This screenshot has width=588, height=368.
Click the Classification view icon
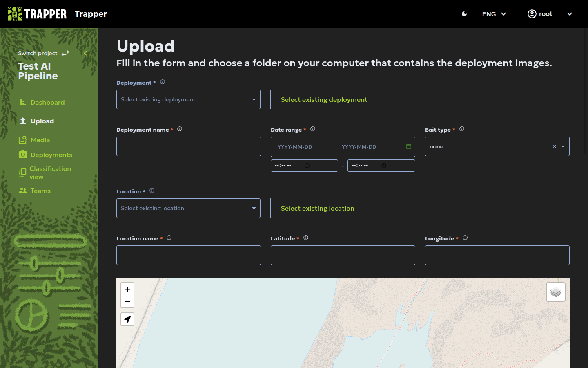tap(23, 173)
